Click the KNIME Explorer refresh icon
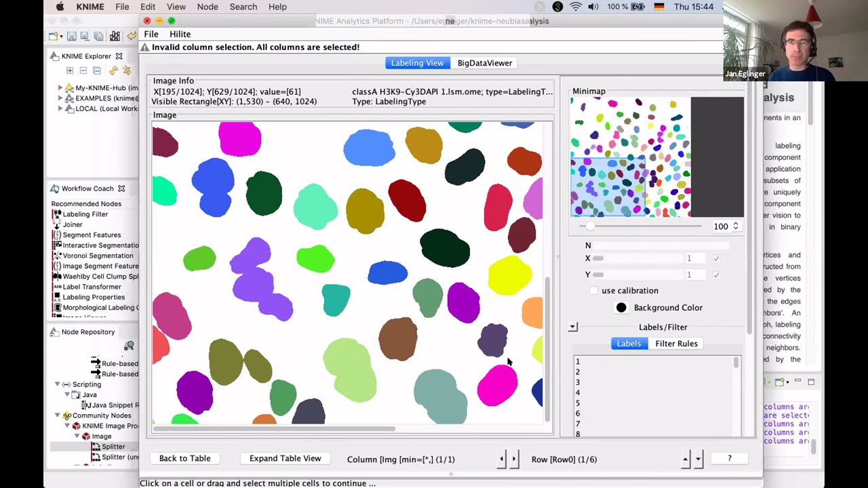The height and width of the screenshot is (488, 868). tap(113, 70)
